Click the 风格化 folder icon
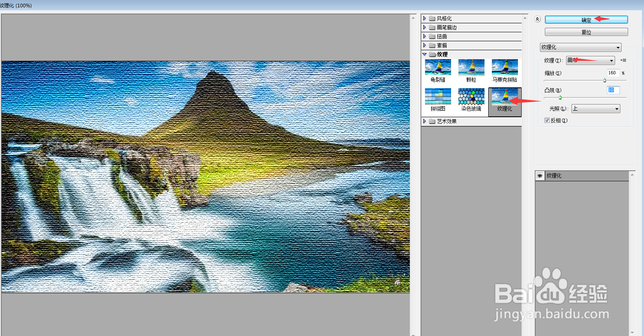Screen dimensions: 644x336 (x=432, y=18)
